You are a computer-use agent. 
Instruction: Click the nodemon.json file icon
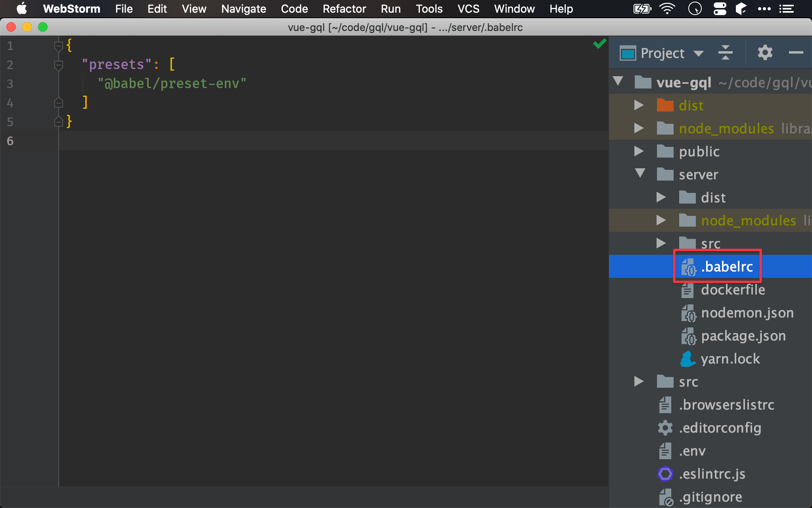(688, 313)
